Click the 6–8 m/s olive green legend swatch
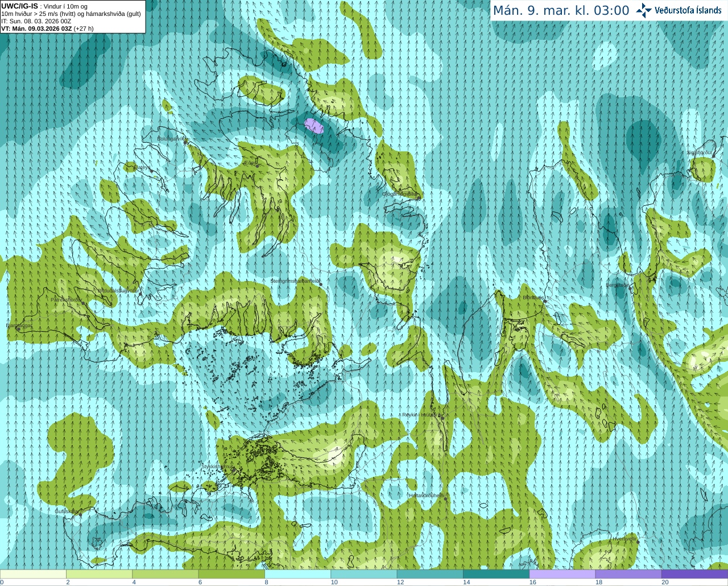Viewport: 728px width, 586px height. (231, 574)
